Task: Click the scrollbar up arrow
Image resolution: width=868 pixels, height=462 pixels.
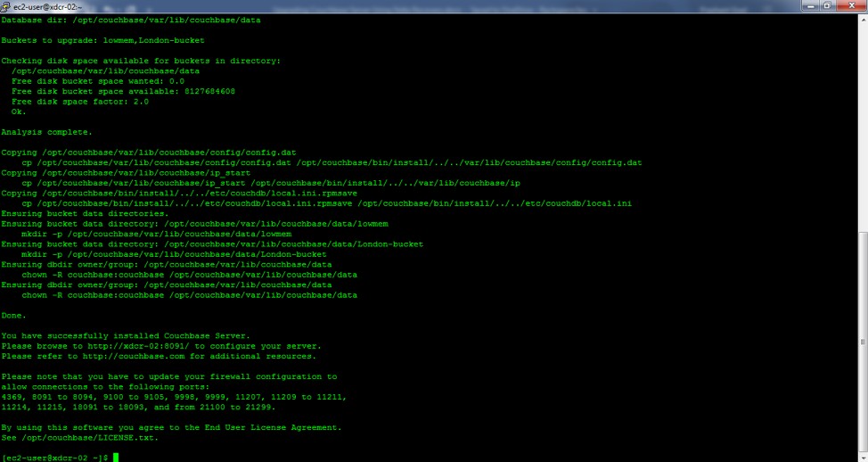Action: 863,18
